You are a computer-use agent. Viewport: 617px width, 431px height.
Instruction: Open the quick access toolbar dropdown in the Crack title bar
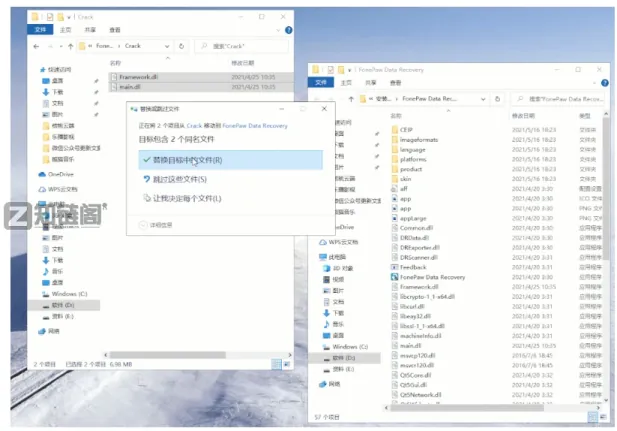68,17
